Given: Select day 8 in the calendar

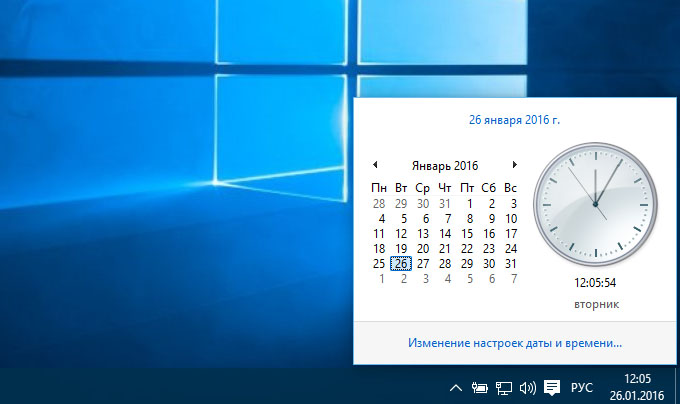Looking at the screenshot, I should tap(469, 218).
